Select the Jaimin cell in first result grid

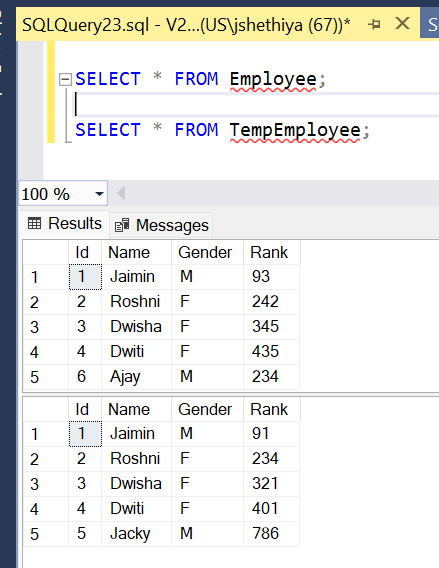tap(136, 277)
